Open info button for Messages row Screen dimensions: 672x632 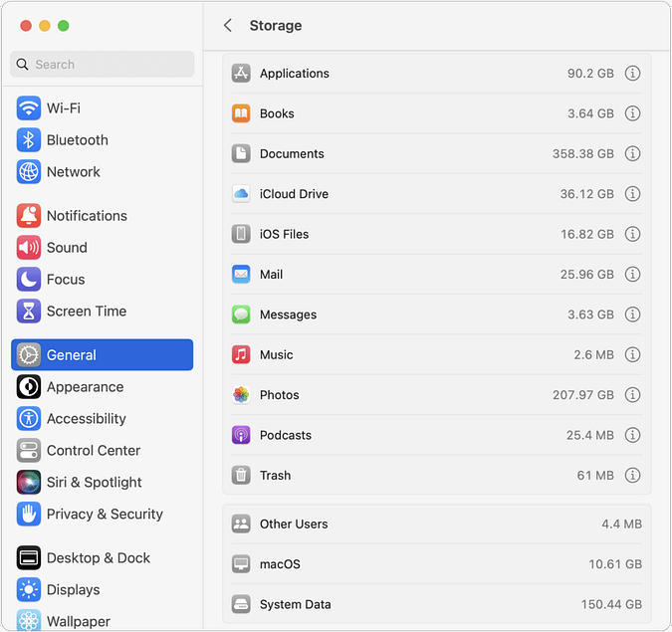pyautogui.click(x=632, y=315)
